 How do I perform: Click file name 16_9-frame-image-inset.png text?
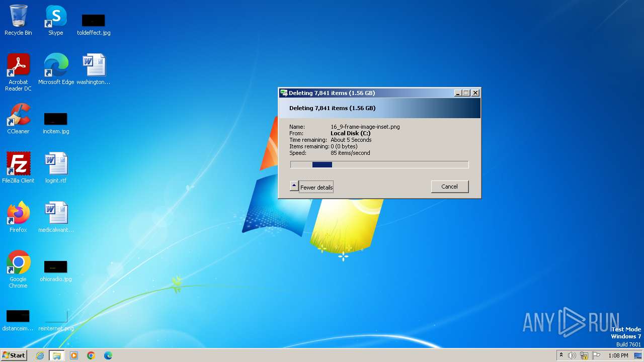(365, 127)
